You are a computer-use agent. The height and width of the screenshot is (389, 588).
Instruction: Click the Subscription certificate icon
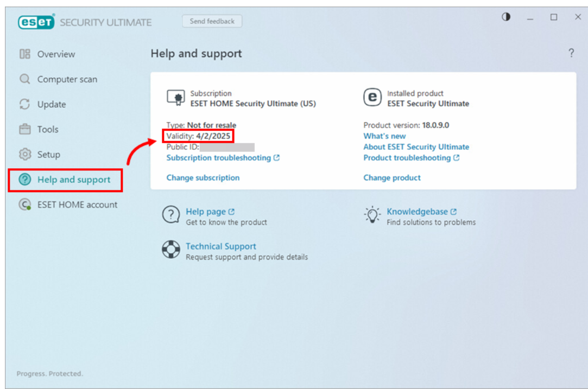[x=175, y=98]
